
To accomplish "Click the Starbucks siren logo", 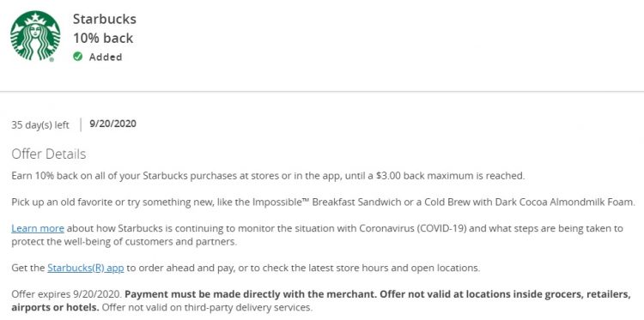I will pos(35,36).
